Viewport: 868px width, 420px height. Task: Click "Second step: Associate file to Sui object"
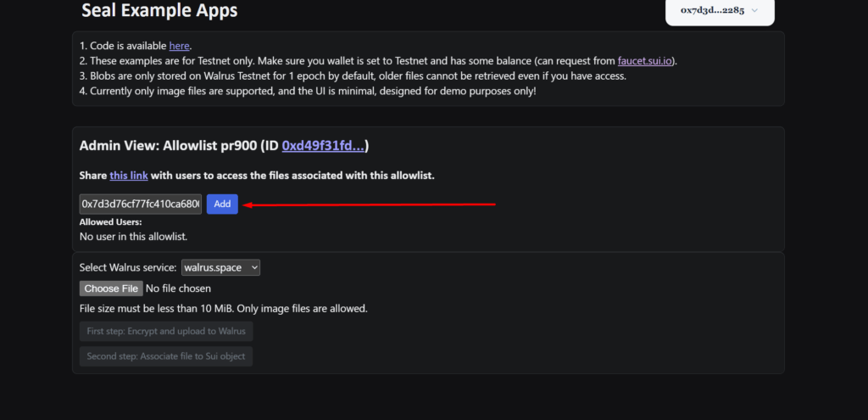click(x=166, y=356)
